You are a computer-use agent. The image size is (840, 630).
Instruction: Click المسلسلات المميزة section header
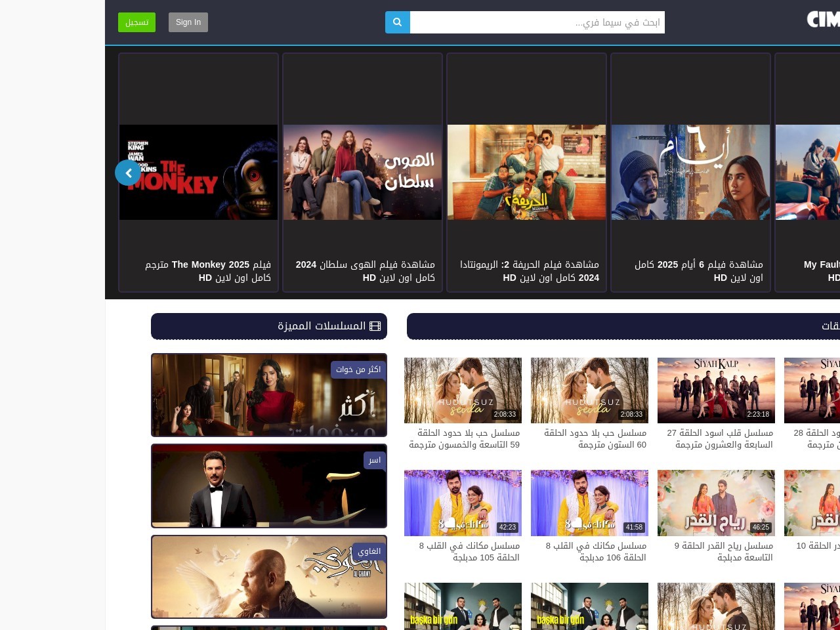(x=269, y=326)
